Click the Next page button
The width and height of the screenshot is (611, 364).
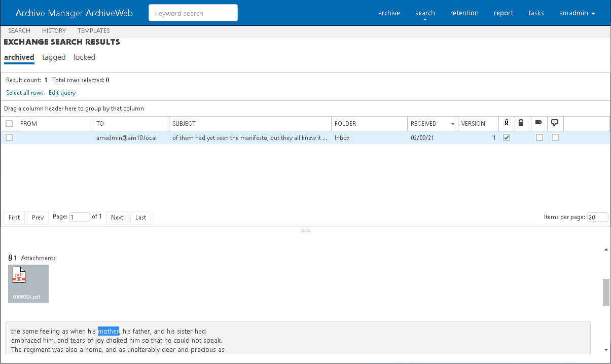[x=117, y=217]
